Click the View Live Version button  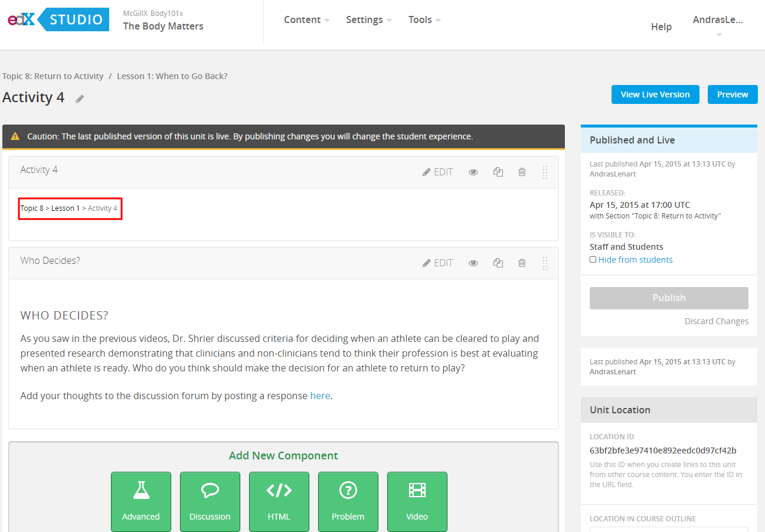point(655,94)
